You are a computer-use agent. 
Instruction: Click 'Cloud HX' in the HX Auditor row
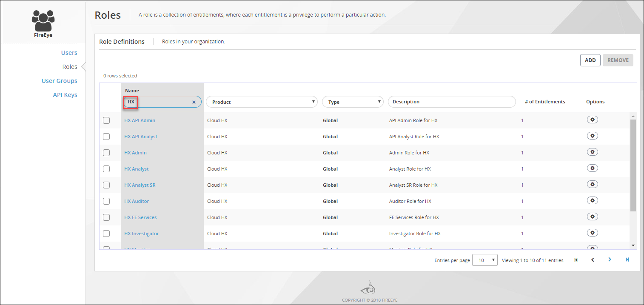point(217,201)
